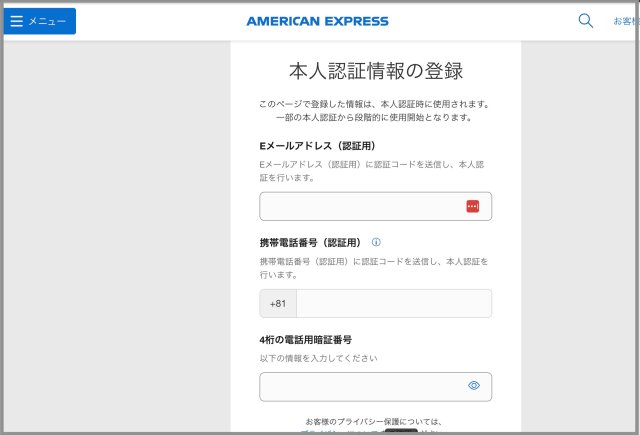
Task: Click the American Express logo
Action: tap(317, 21)
